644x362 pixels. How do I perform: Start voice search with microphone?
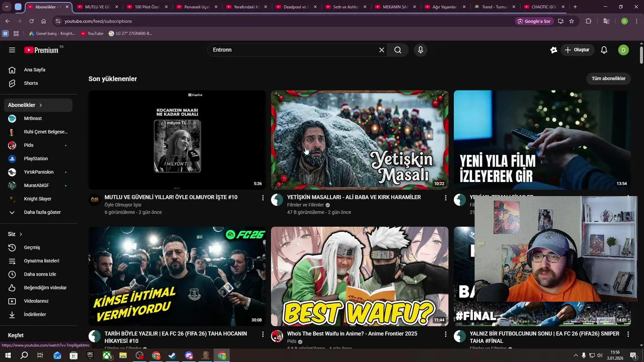pos(421,50)
